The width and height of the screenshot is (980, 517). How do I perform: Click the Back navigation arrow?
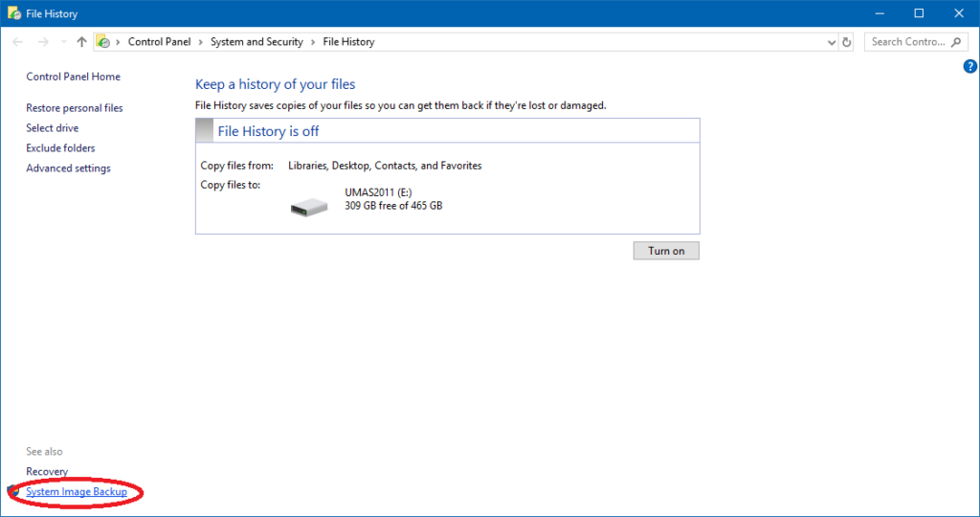18,42
